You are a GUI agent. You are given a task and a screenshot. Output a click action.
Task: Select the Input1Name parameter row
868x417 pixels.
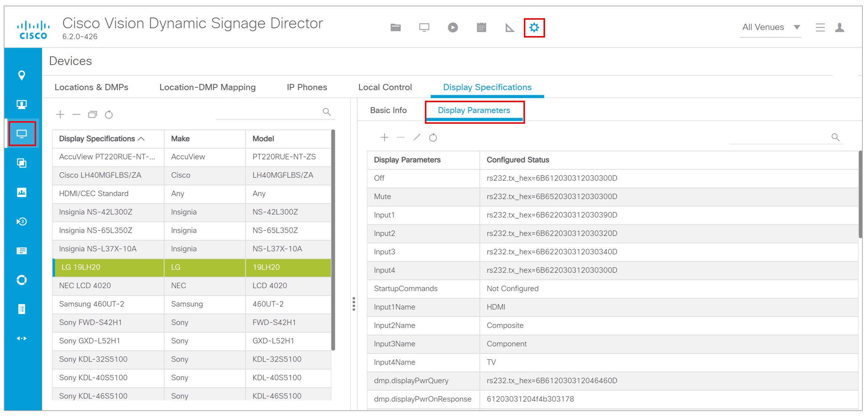612,307
